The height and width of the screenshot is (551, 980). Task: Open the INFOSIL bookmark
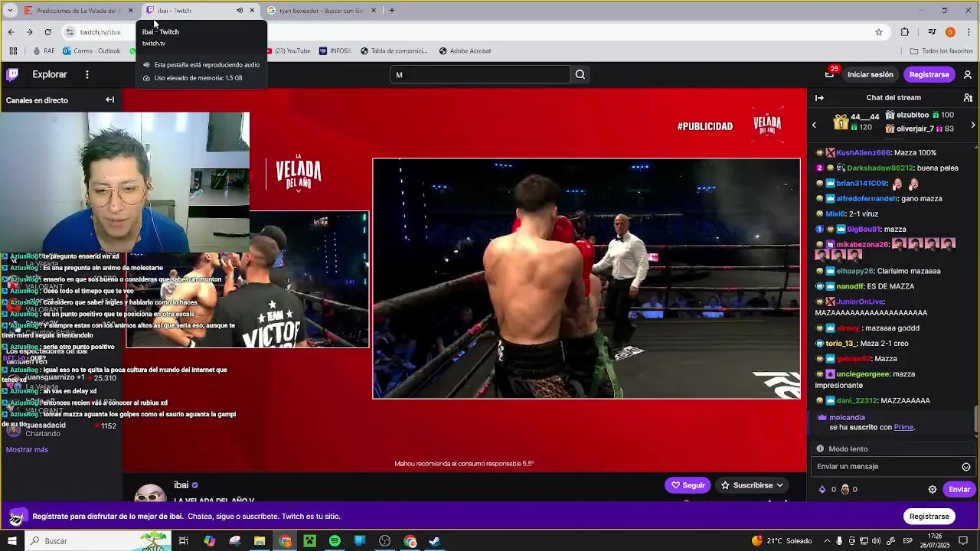[x=335, y=51]
